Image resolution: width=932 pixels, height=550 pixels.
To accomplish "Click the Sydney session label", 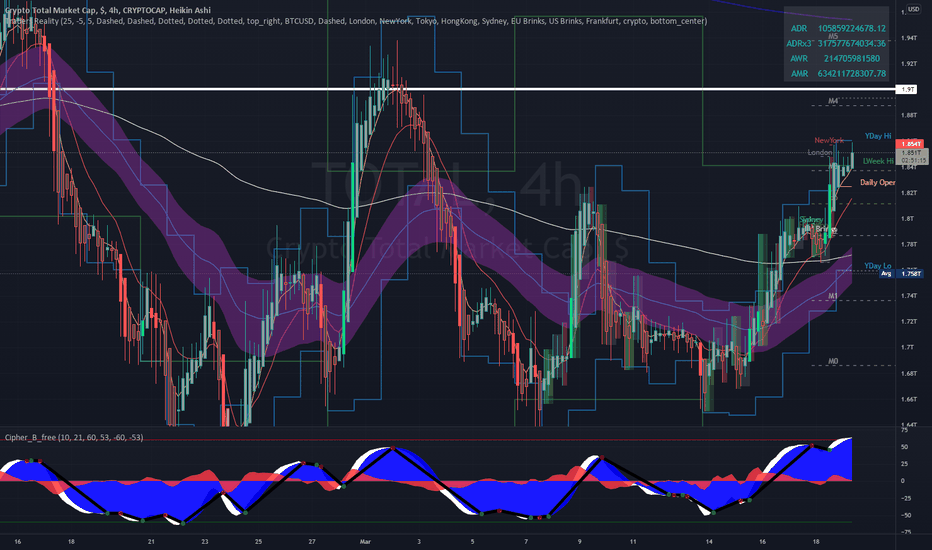I will pyautogui.click(x=811, y=220).
